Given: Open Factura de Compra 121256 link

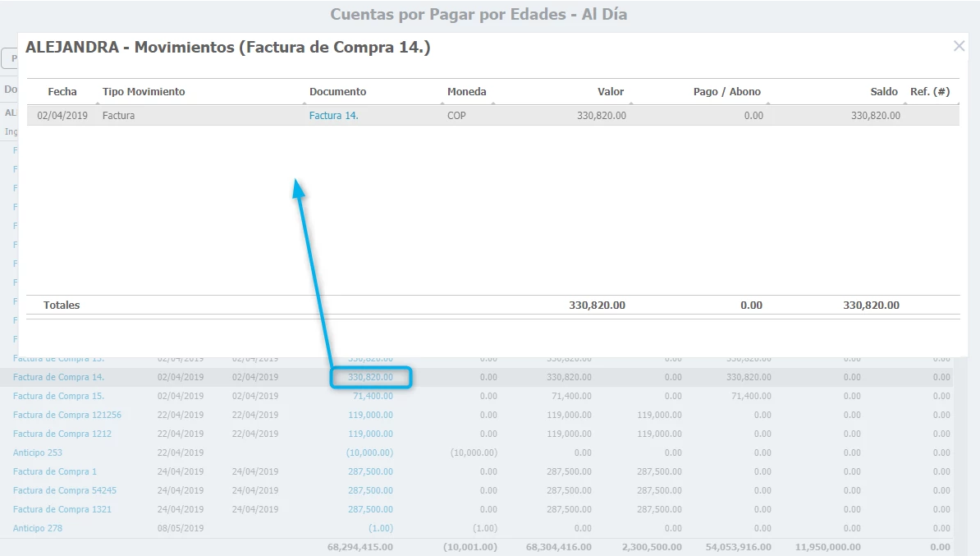Looking at the screenshot, I should 66,415.
